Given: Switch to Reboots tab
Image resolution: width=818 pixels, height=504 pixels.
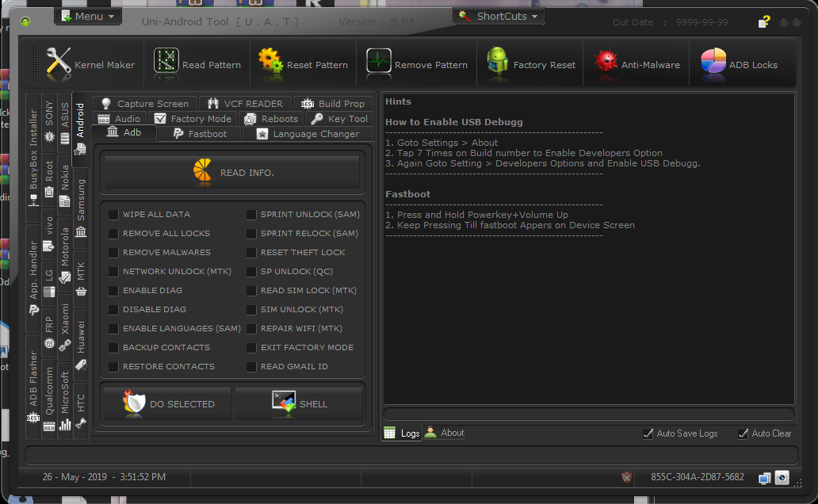Looking at the screenshot, I should pos(271,118).
